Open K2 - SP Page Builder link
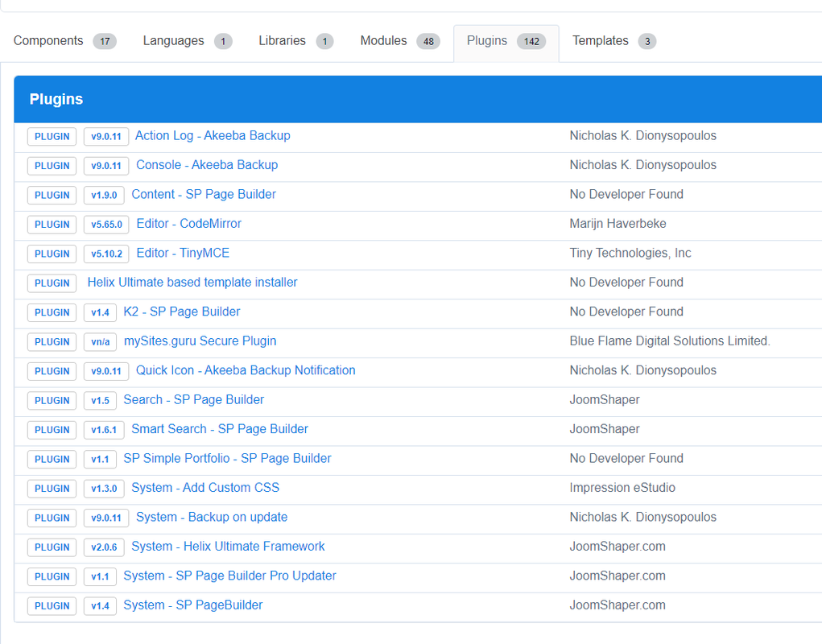Screen dimensions: 822x644 (182, 312)
